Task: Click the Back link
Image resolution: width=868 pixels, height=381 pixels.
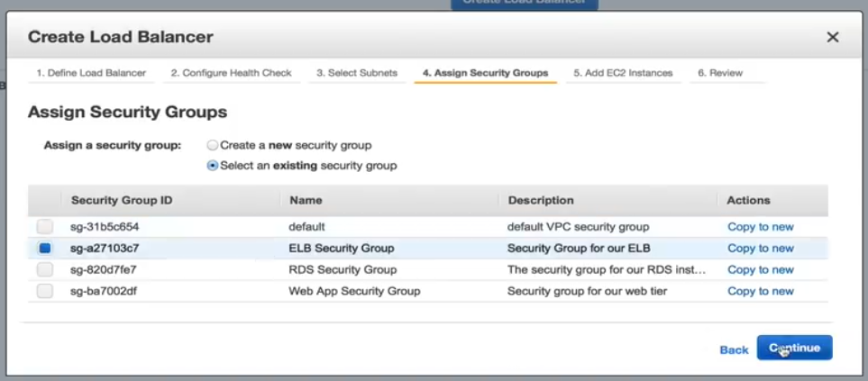Action: point(734,349)
